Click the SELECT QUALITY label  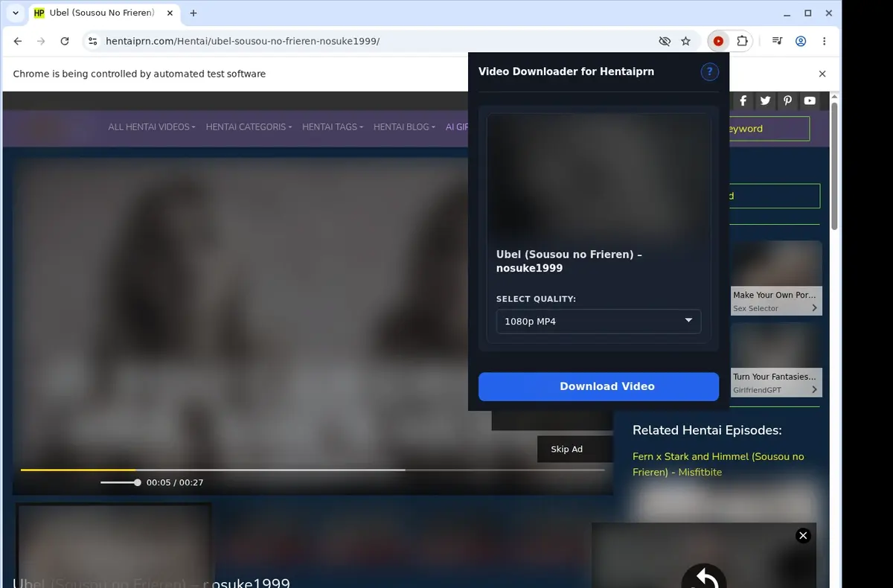tap(536, 299)
